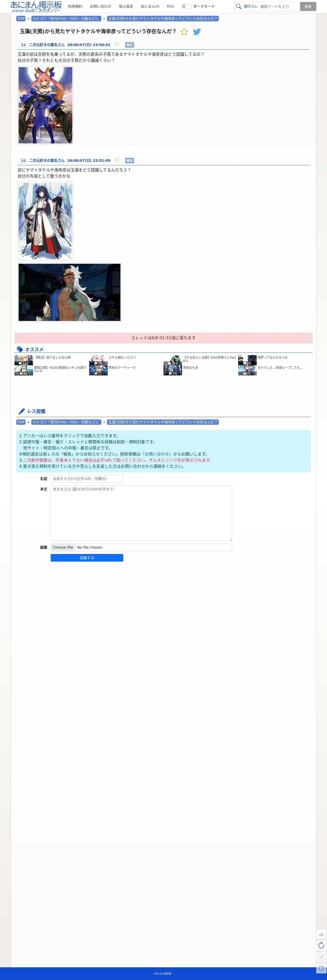Click the >>2 anchor number
This screenshot has width=327, height=980.
point(23,160)
